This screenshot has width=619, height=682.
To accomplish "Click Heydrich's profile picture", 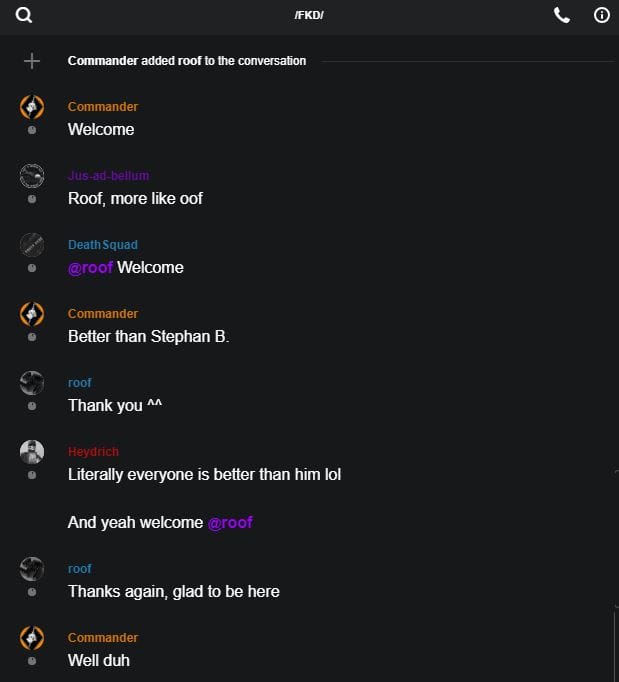I will pyautogui.click(x=32, y=452).
